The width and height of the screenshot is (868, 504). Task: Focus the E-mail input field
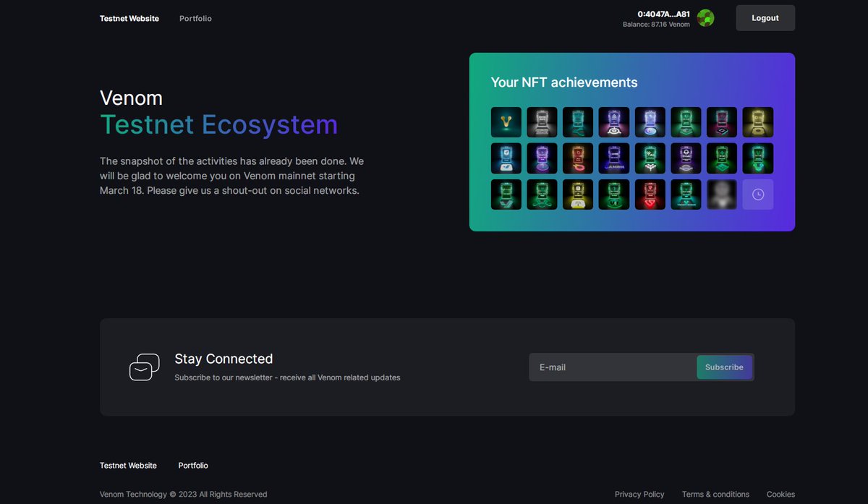click(613, 367)
